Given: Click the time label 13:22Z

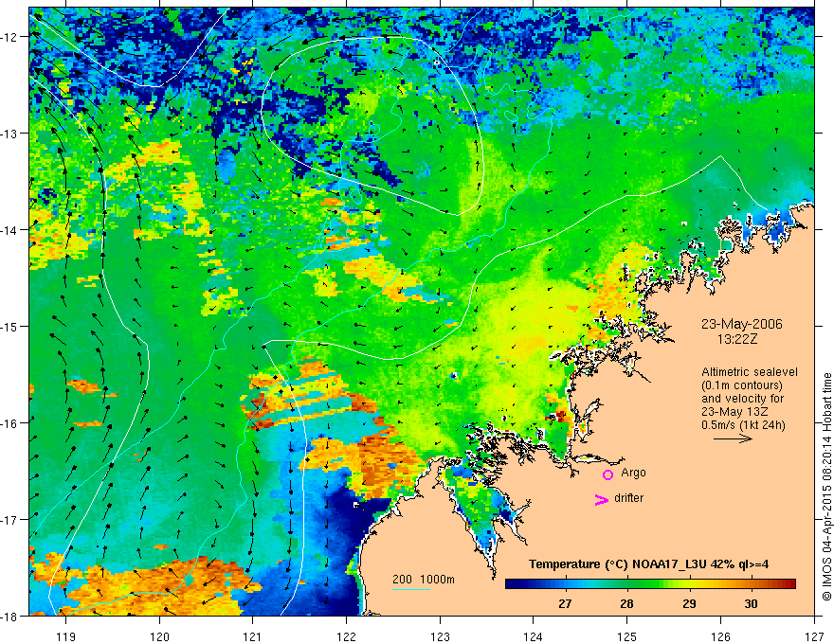Looking at the screenshot, I should (737, 339).
